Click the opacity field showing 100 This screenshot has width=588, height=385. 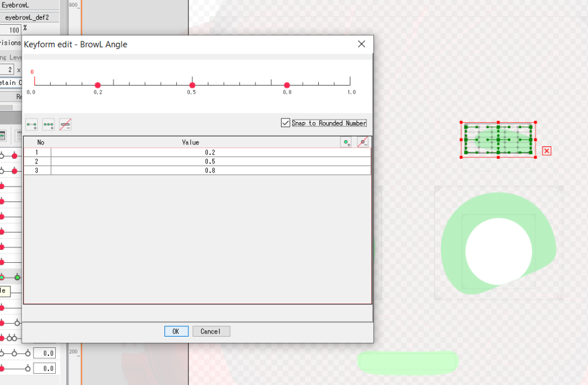14,30
